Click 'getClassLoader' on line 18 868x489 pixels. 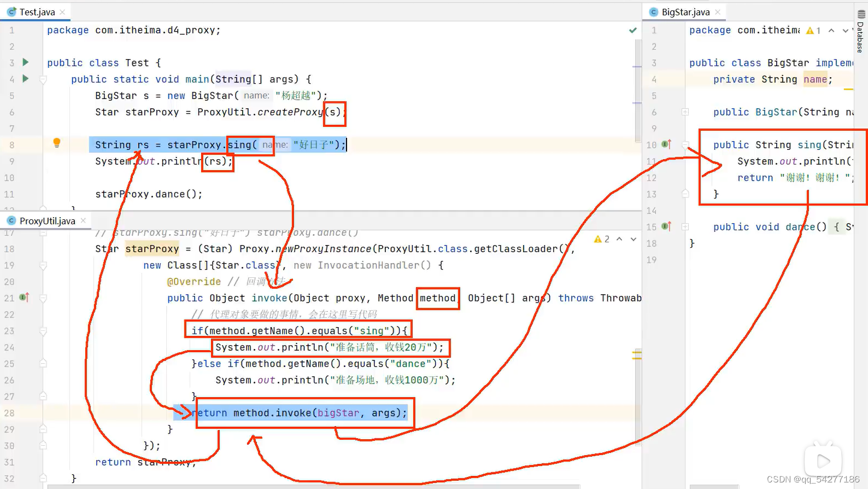pyautogui.click(x=516, y=249)
